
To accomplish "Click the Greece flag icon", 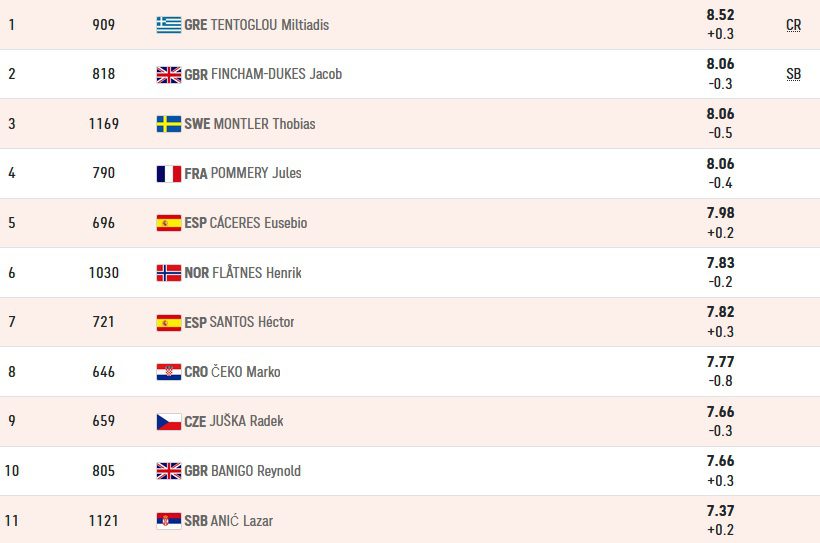I will click(168, 25).
